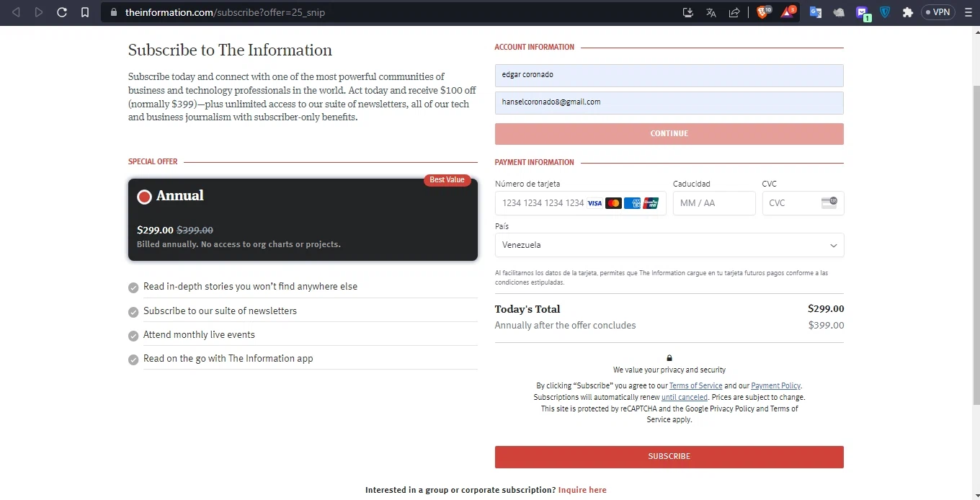
Task: Click the American Express logo
Action: tap(633, 203)
